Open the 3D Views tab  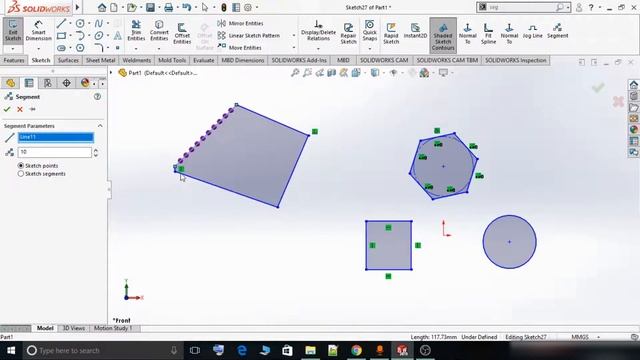tap(73, 328)
